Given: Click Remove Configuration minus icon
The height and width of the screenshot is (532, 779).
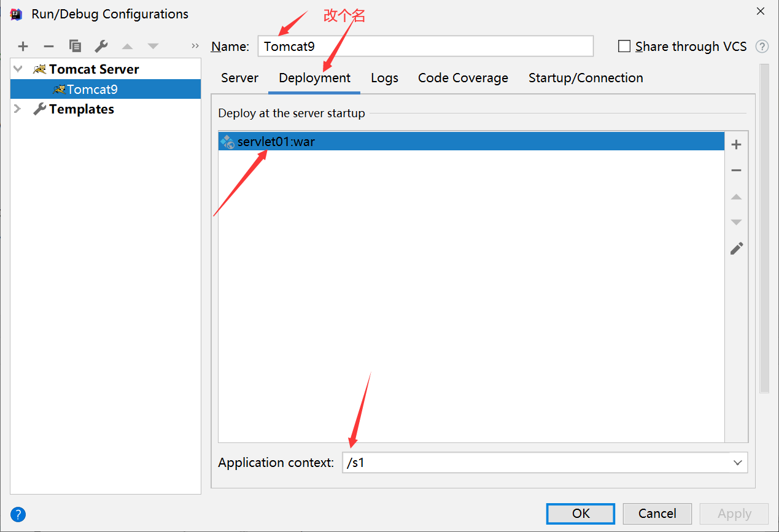Looking at the screenshot, I should point(49,46).
